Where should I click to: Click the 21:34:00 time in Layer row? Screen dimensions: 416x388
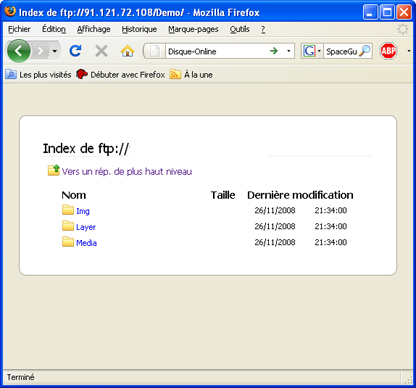point(331,226)
